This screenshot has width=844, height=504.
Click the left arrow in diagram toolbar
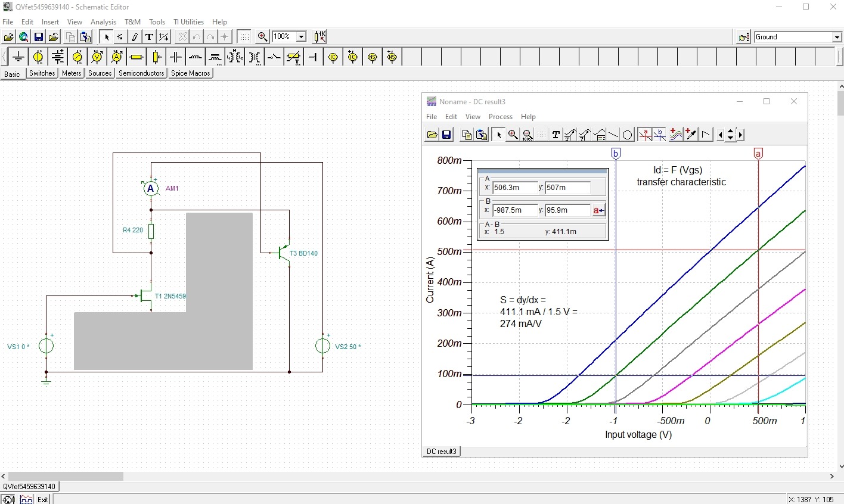720,135
